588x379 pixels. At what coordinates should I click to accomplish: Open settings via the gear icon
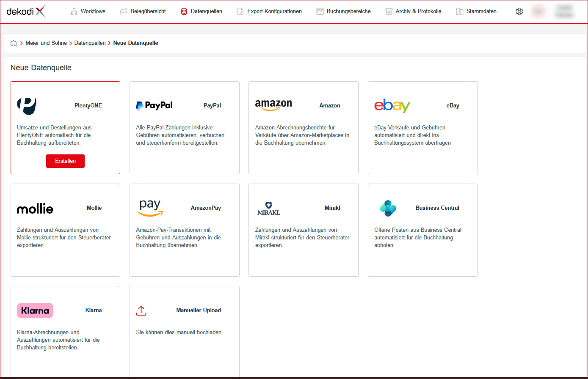[519, 11]
